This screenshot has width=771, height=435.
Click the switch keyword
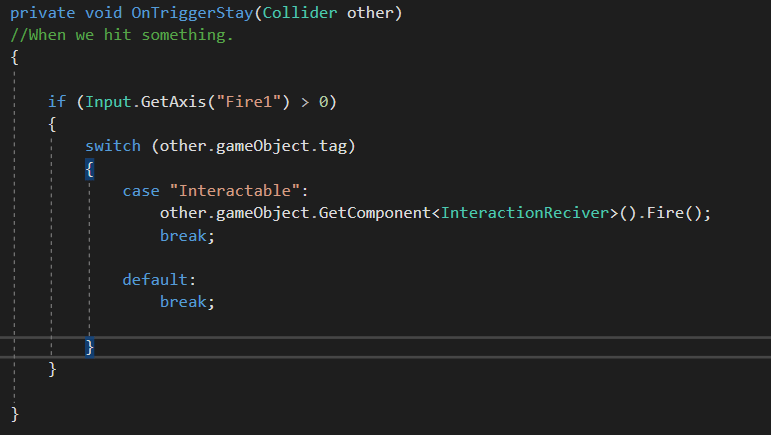[x=113, y=146]
